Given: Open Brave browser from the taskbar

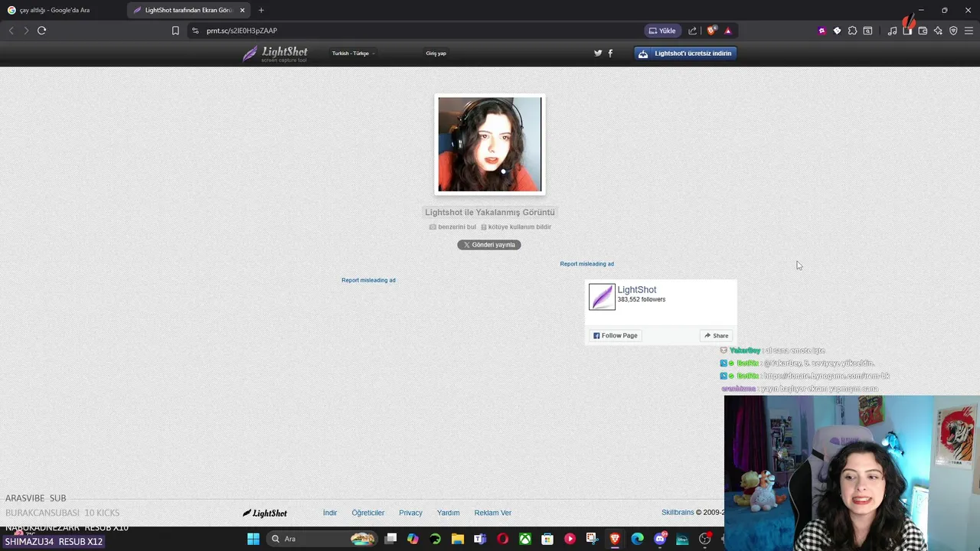Looking at the screenshot, I should 615,539.
